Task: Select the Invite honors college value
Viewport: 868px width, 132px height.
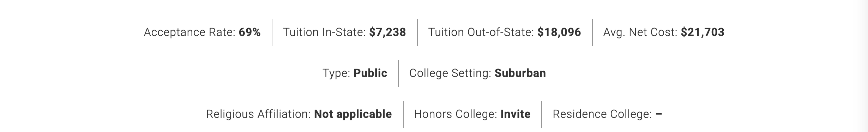Action: 516,114
